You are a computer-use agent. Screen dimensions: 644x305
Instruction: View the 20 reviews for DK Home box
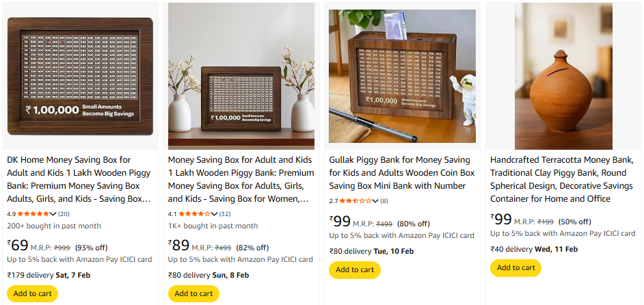pyautogui.click(x=64, y=214)
